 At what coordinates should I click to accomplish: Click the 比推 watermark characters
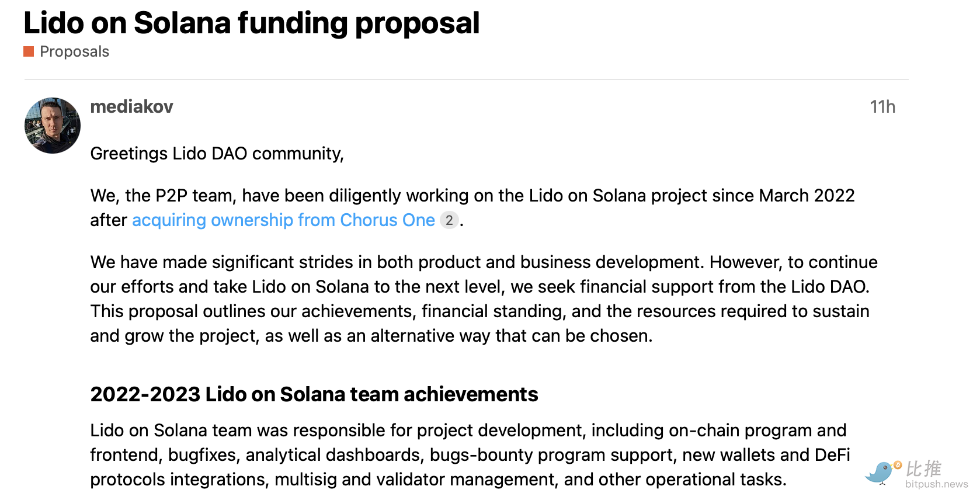[x=924, y=468]
